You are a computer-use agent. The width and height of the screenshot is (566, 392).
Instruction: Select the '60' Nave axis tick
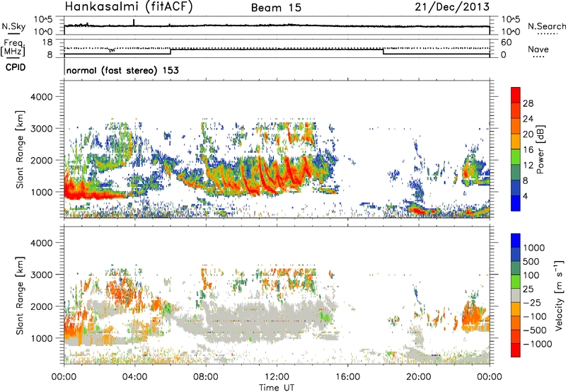(x=506, y=42)
